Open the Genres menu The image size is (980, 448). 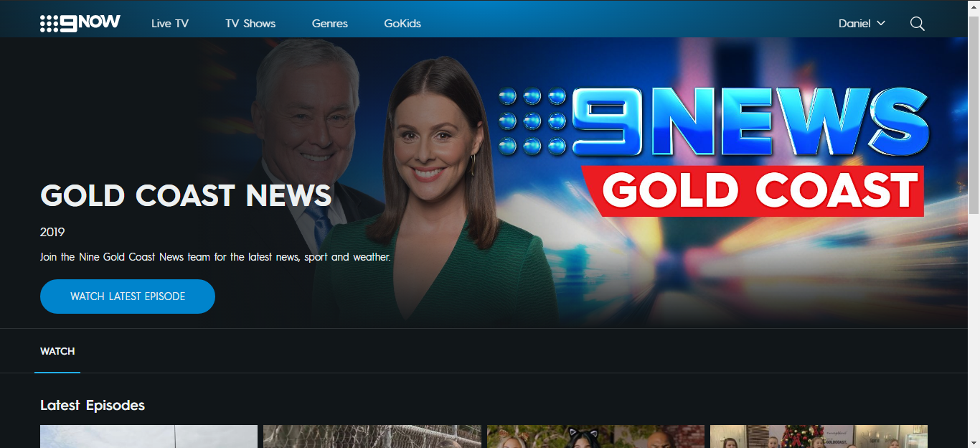(330, 24)
